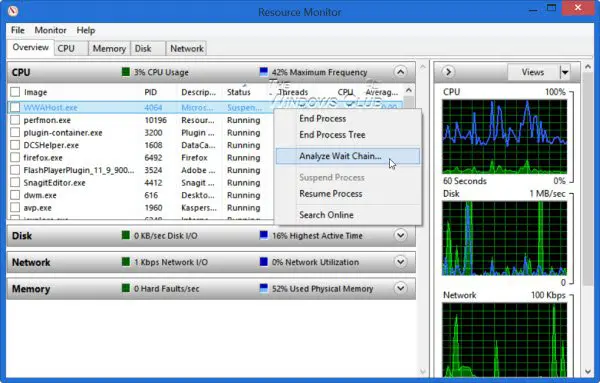
Task: Click the Resource Monitor app icon in title bar
Action: pyautogui.click(x=13, y=11)
